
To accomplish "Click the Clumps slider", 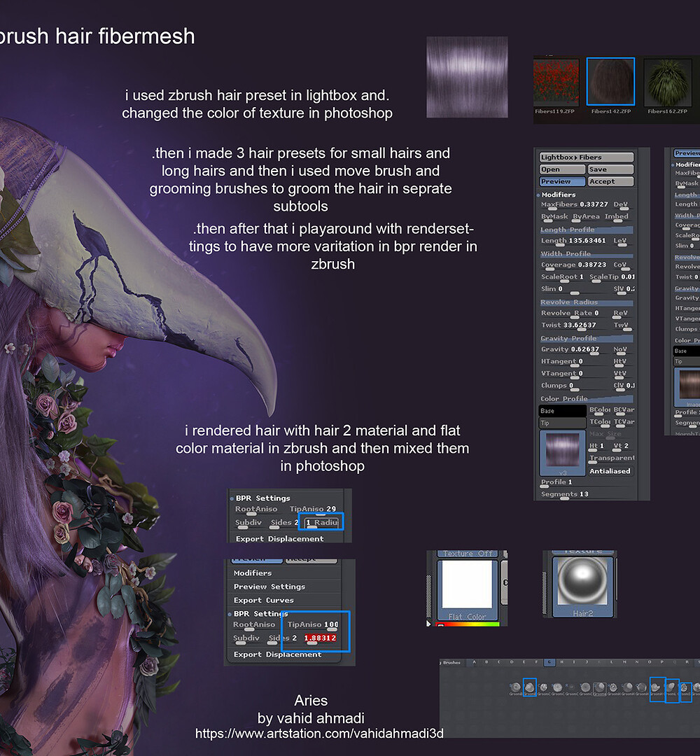I will coord(575,386).
